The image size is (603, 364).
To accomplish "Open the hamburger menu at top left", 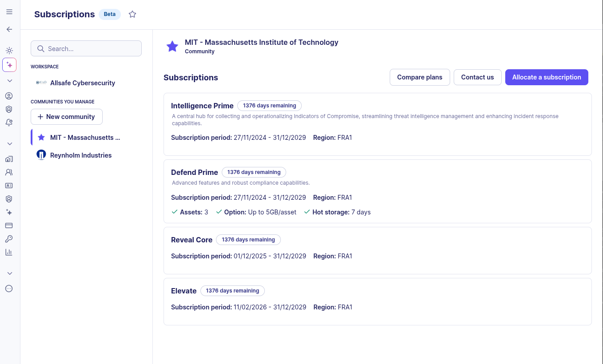I will pos(9,12).
